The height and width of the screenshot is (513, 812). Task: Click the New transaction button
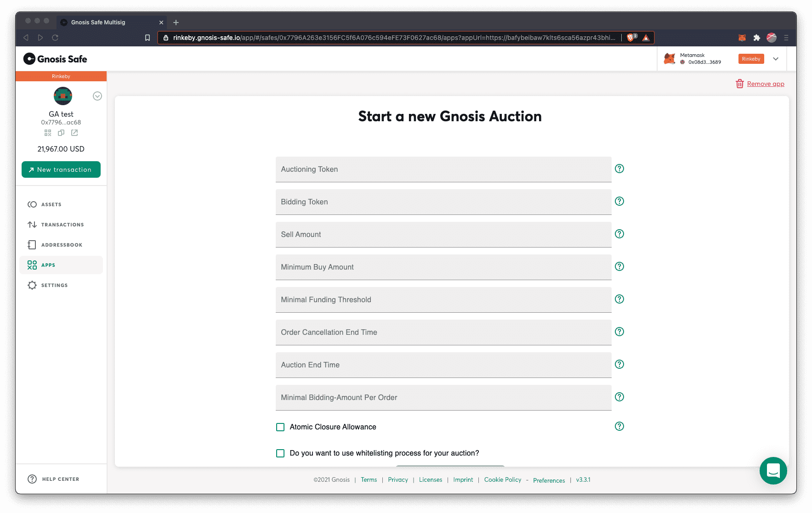[x=61, y=169]
